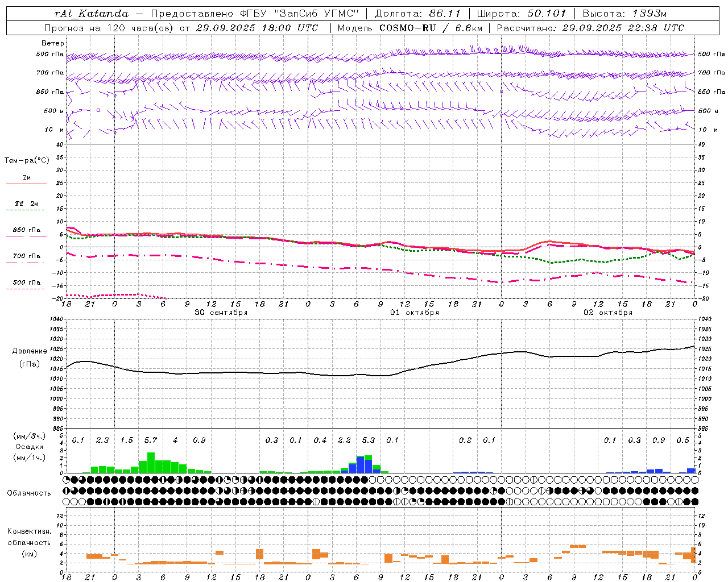Image resolution: width=728 pixels, height=582 pixels.
Task: Click the 'Тем-ра(°C)' temperature panel label
Action: point(27,160)
